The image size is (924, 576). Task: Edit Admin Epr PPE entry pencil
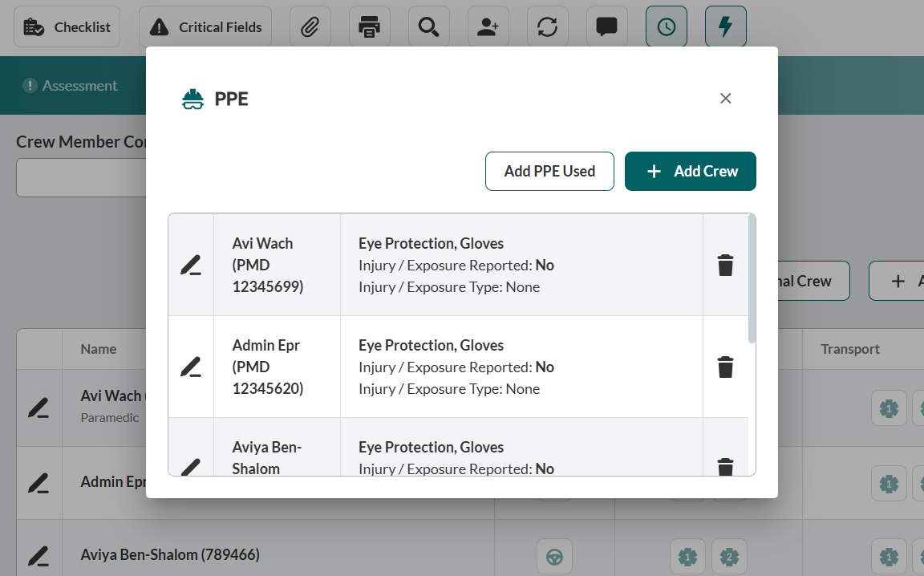(190, 367)
